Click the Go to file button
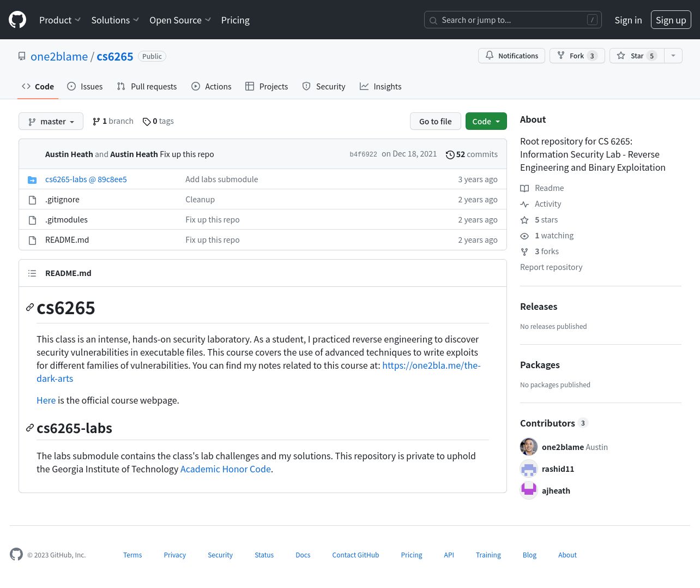Screen dimensions: 700x588 point(436,121)
